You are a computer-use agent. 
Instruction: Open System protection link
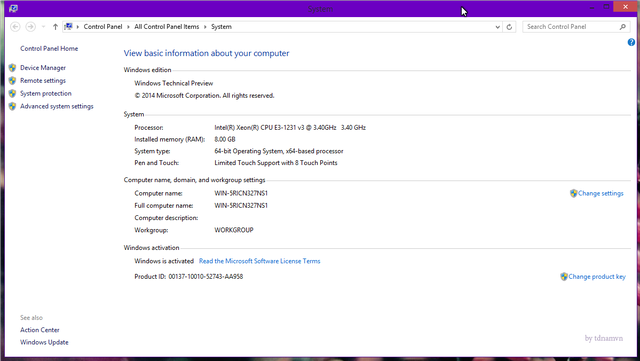pyautogui.click(x=46, y=93)
